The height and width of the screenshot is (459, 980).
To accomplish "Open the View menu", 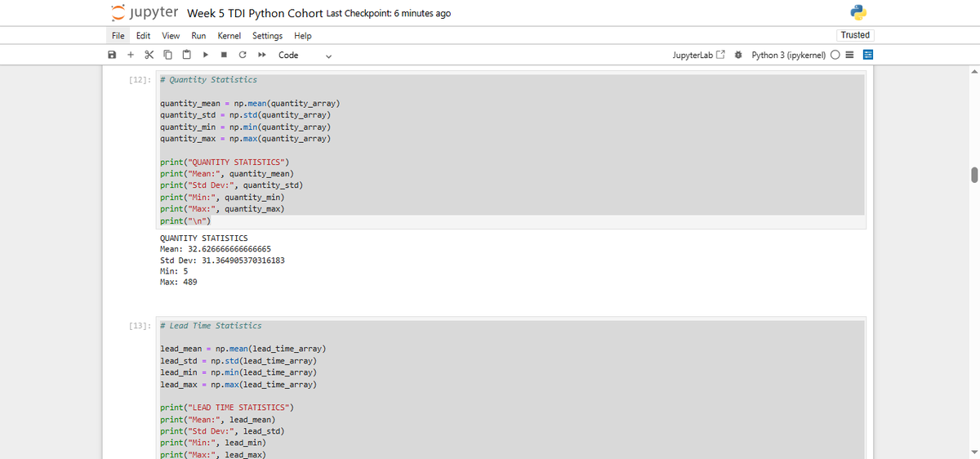I will 171,35.
